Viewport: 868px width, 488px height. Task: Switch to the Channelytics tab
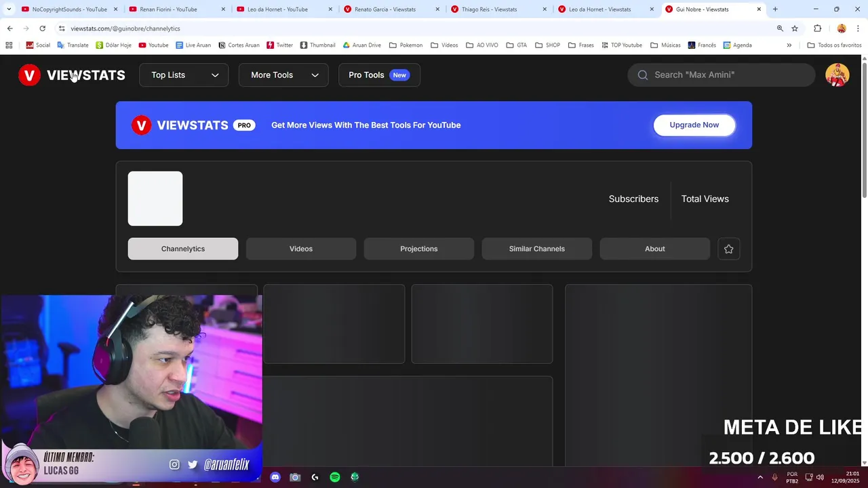tap(183, 249)
